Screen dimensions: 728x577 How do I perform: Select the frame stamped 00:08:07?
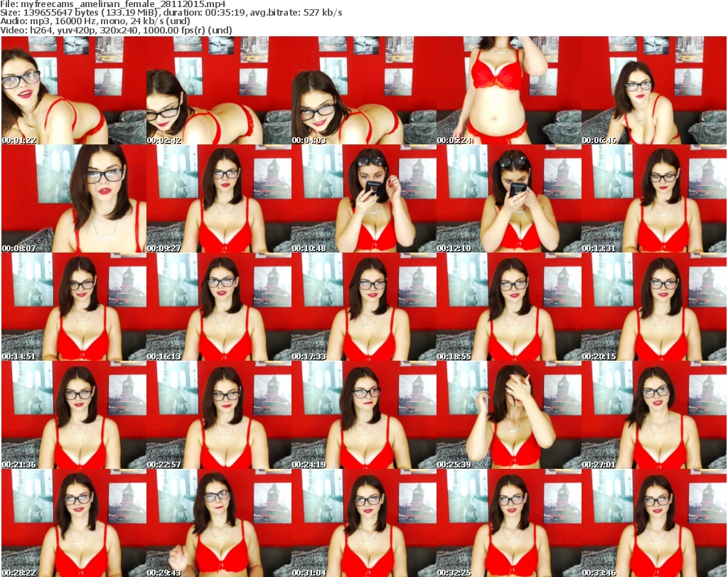[74, 198]
